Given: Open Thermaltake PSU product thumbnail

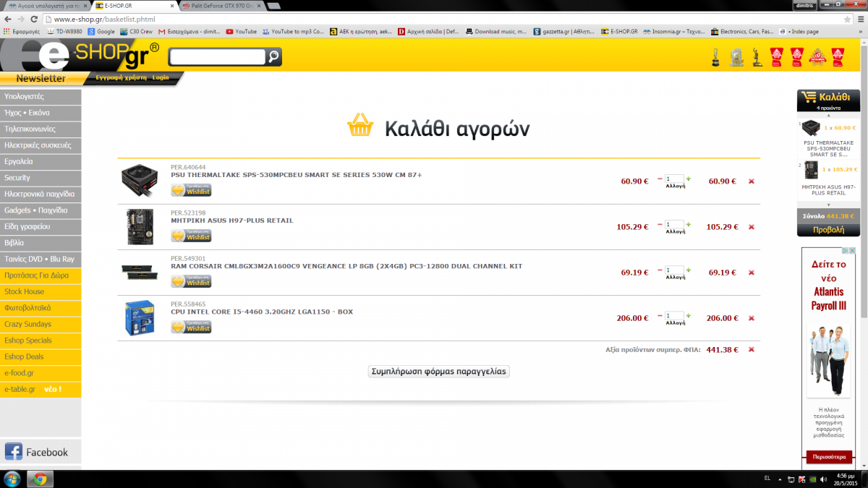Looking at the screenshot, I should point(140,181).
